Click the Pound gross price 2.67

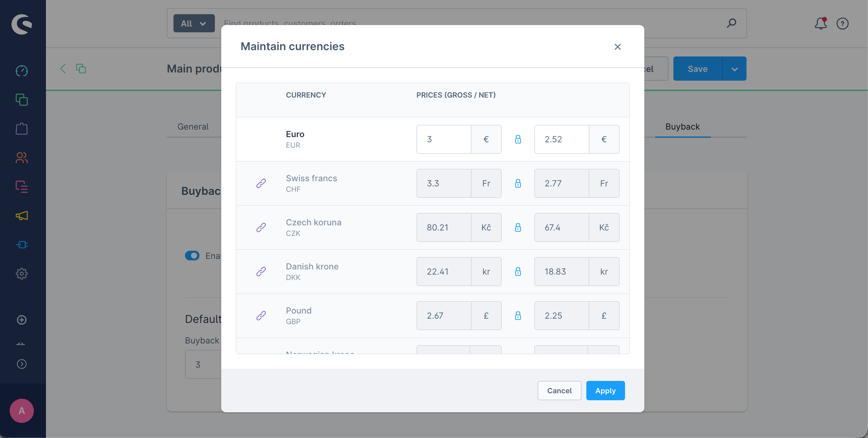tap(444, 316)
